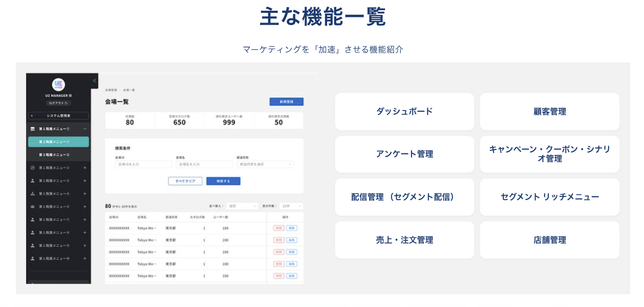Expand the 第1階層メニュー② menu item

pos(84,167)
